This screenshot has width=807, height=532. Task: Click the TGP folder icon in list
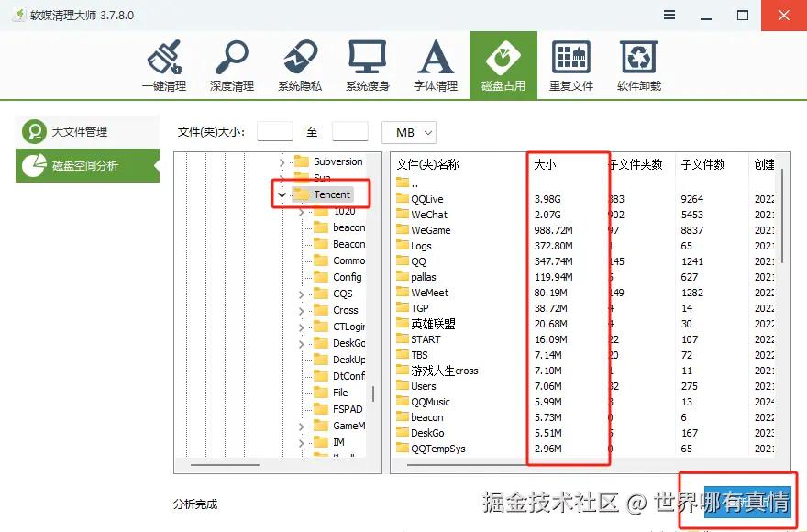[x=402, y=307]
